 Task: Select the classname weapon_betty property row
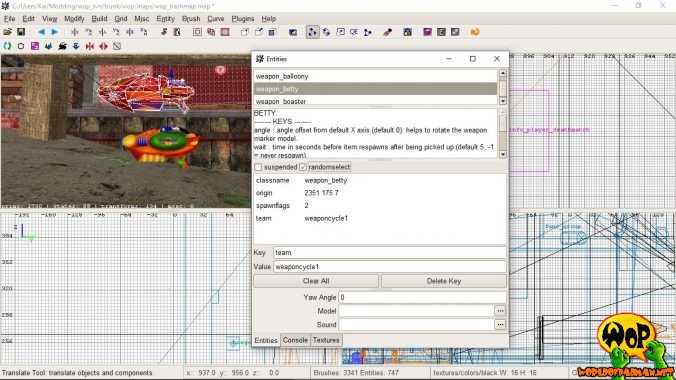379,180
